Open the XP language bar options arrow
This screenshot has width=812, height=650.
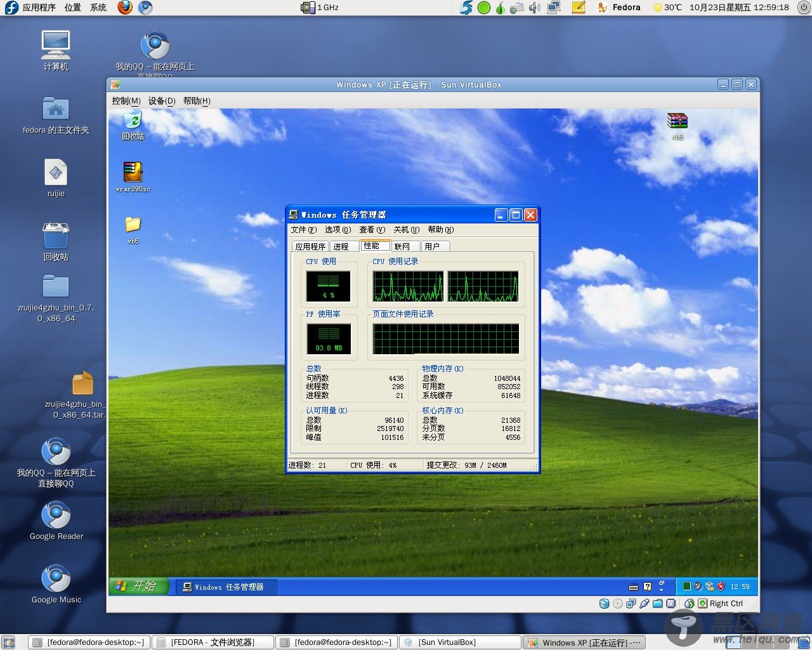coord(661,591)
